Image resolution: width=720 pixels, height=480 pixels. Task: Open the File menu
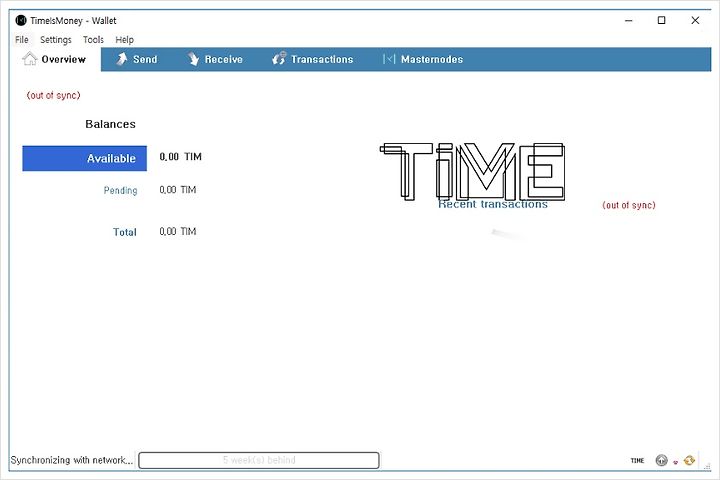click(x=22, y=40)
